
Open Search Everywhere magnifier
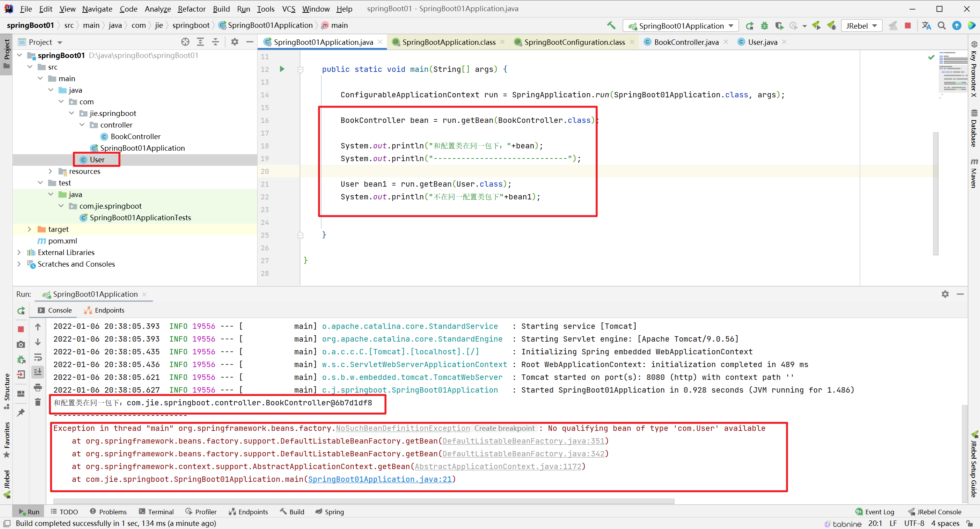pos(941,26)
